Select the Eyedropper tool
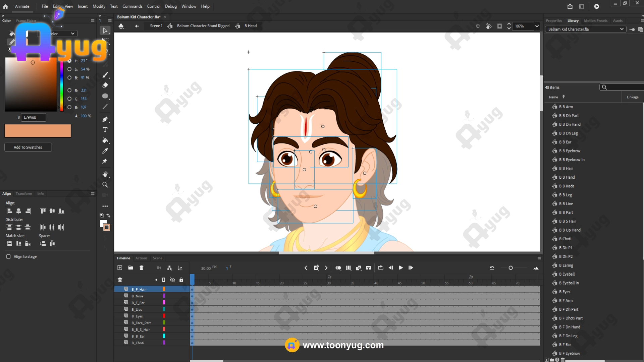The width and height of the screenshot is (644, 362). [x=105, y=151]
